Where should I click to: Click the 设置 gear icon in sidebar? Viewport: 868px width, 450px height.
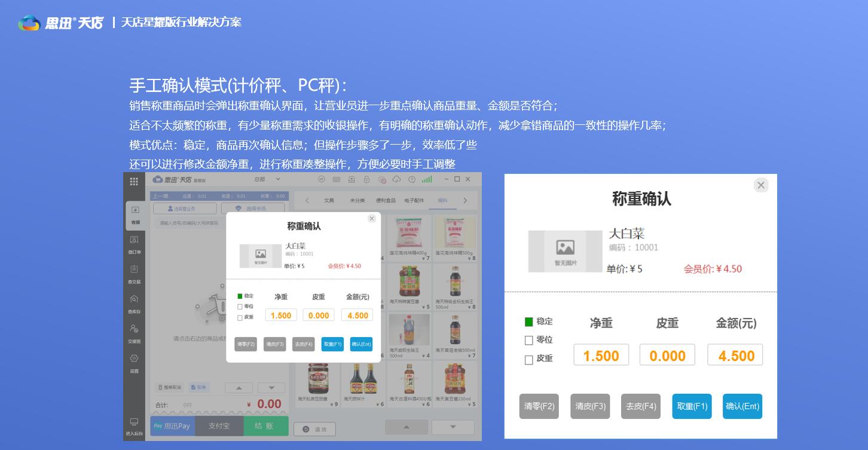134,362
